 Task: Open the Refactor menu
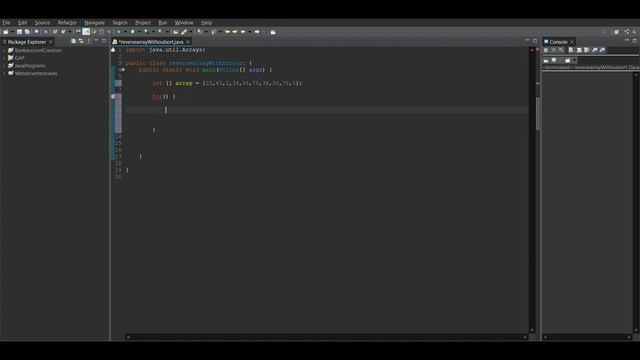tap(67, 22)
